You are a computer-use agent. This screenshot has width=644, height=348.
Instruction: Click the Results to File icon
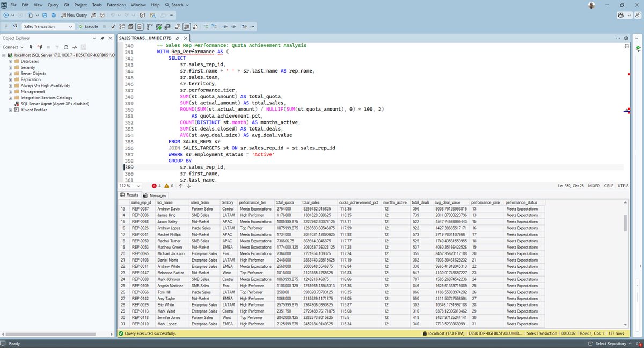click(x=195, y=26)
